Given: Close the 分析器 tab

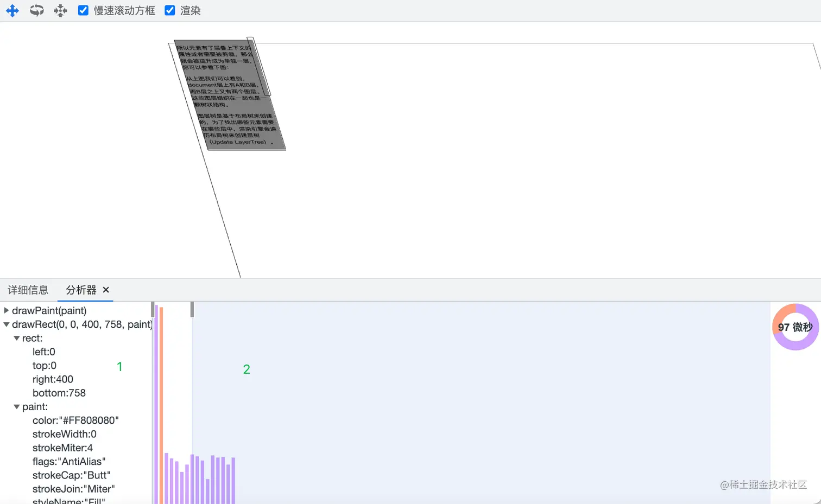Looking at the screenshot, I should pos(106,290).
